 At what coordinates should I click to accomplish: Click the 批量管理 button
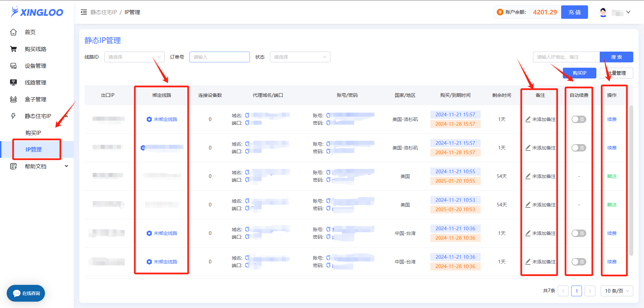pos(616,73)
